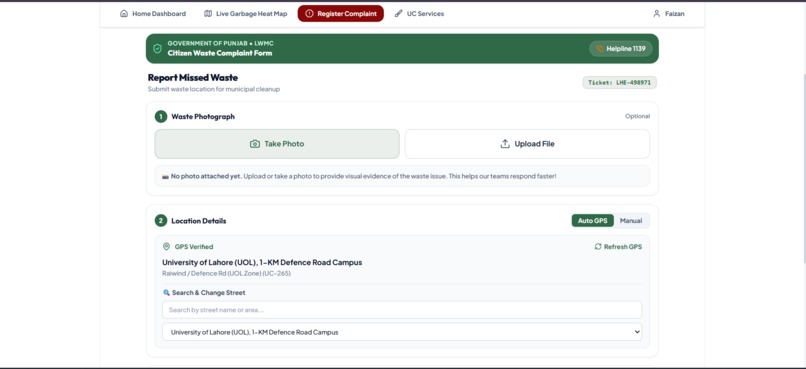This screenshot has height=369, width=806.
Task: Click the Ticket: LHE-498971 badge
Action: coord(619,82)
